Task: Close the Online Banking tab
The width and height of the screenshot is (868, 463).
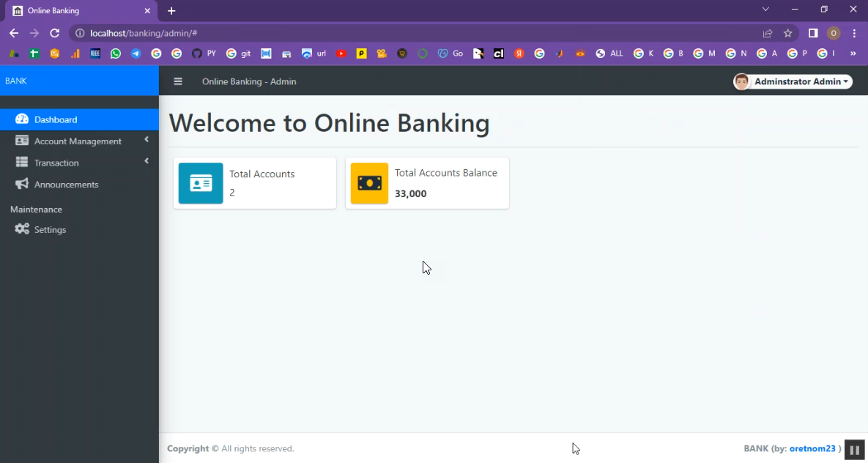Action: 146,10
